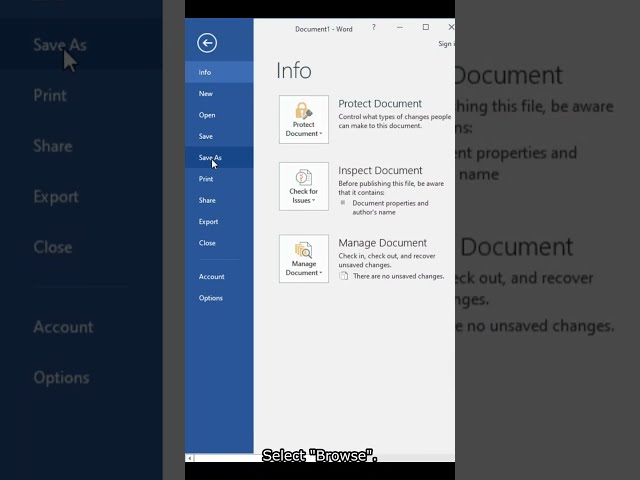Choose New in the backstage menu
Image resolution: width=640 pixels, height=480 pixels.
(219, 93)
